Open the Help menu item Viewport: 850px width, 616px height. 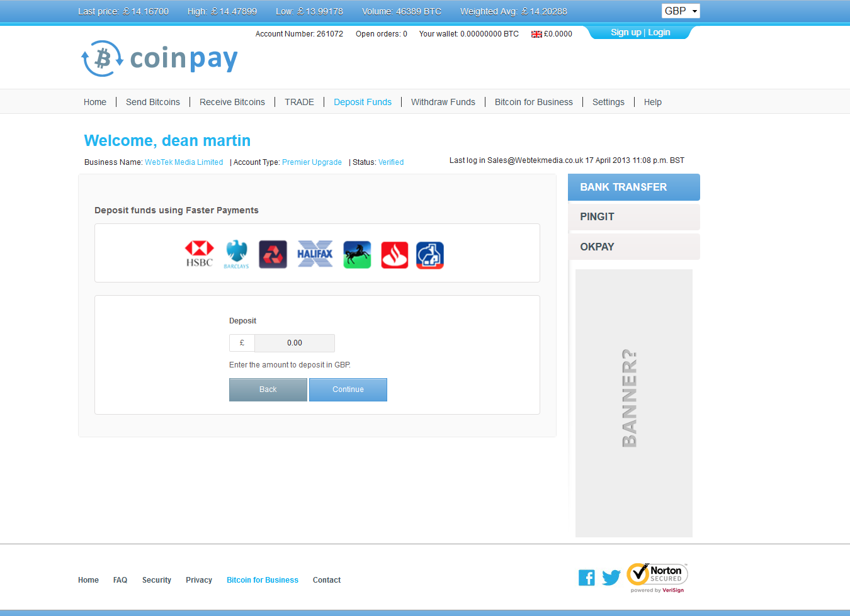point(653,102)
